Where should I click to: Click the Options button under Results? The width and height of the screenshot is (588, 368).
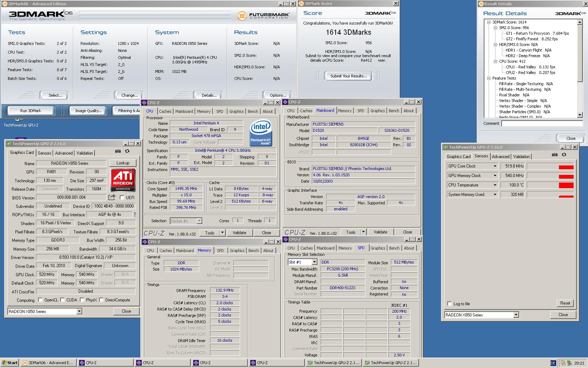pyautogui.click(x=278, y=95)
